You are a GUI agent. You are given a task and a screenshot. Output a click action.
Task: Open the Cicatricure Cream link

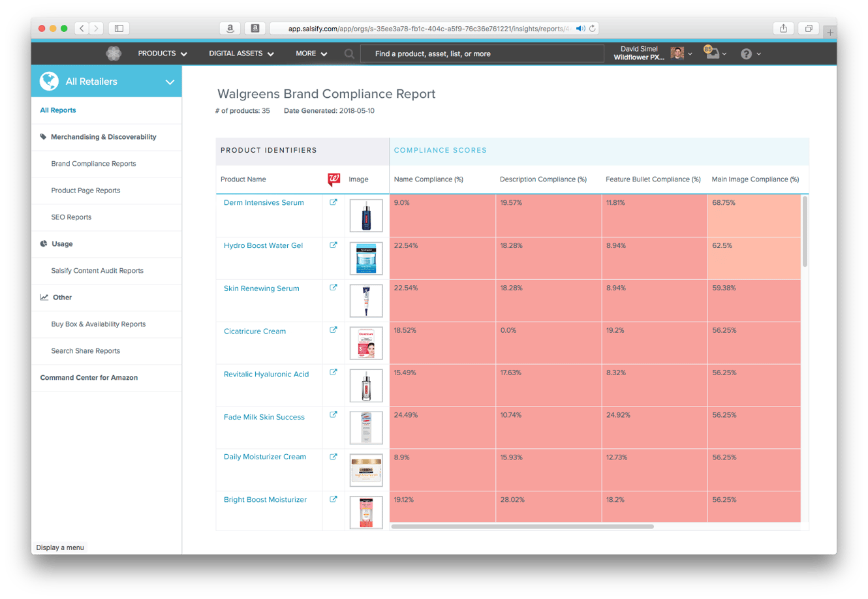255,331
